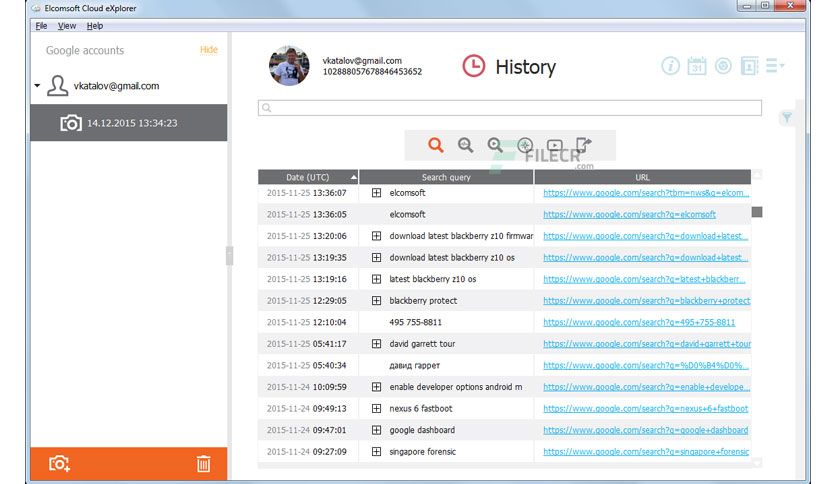
Task: Open the File menu
Action: click(41, 26)
